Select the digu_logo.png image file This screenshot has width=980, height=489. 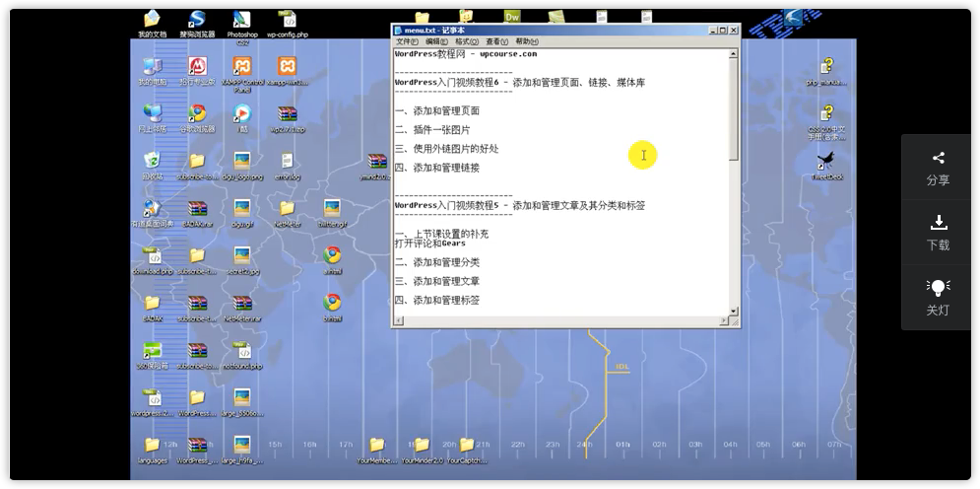[242, 166]
